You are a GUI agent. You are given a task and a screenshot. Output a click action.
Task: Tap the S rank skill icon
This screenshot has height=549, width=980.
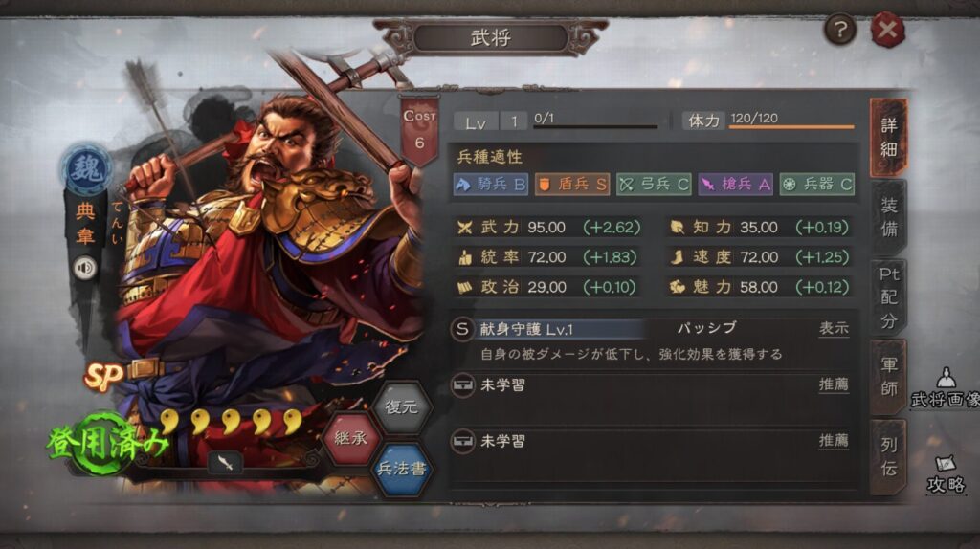pyautogui.click(x=462, y=329)
